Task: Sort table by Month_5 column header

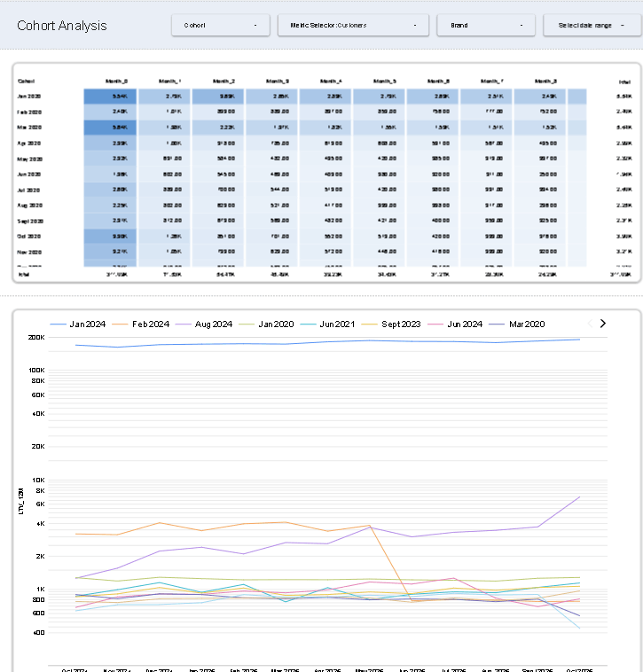Action: click(385, 81)
